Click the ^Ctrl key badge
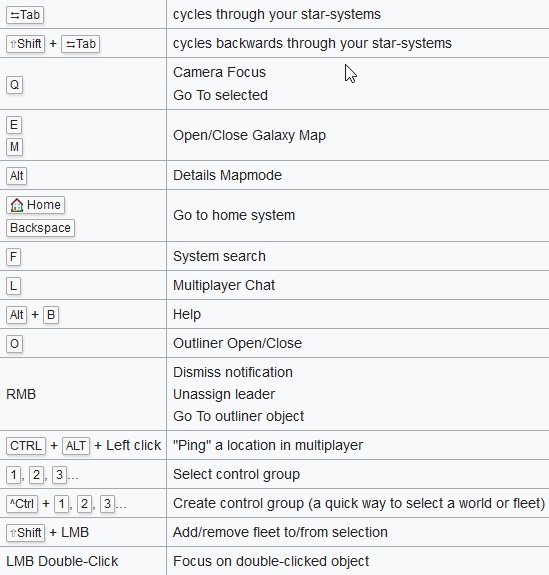This screenshot has width=549, height=575. pyautogui.click(x=22, y=504)
